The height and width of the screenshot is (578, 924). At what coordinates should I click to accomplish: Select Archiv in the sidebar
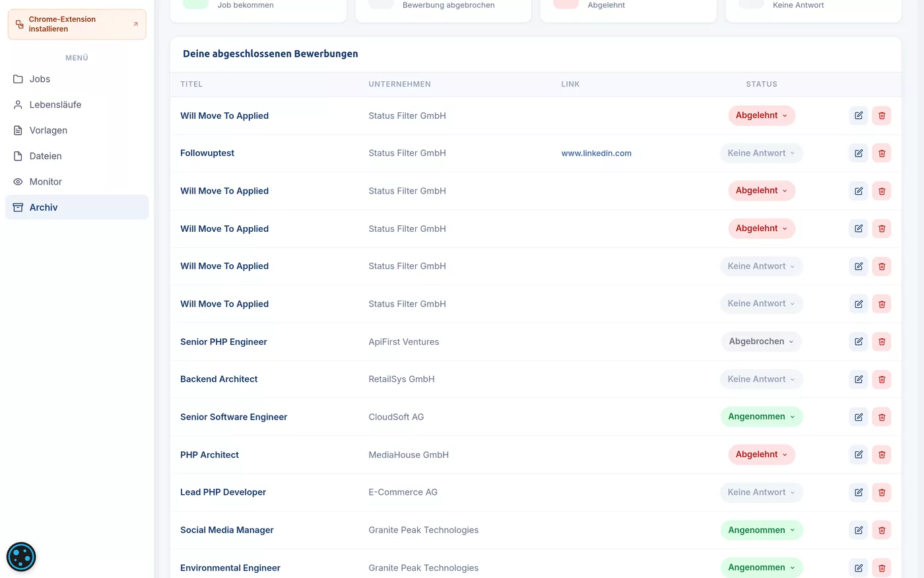[77, 207]
